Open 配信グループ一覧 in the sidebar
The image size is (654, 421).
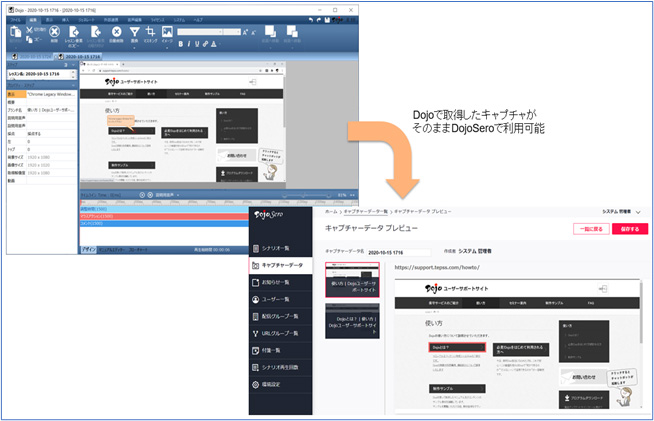coord(281,317)
